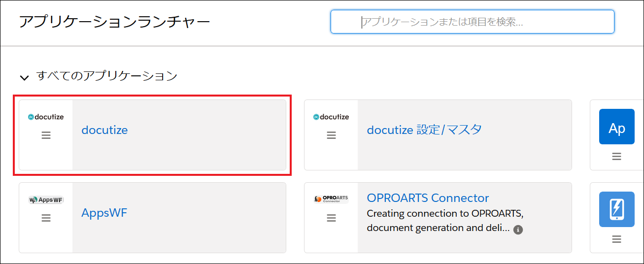
Task: Click drag handle on docutize 設定/マスタ card
Action: [x=331, y=135]
